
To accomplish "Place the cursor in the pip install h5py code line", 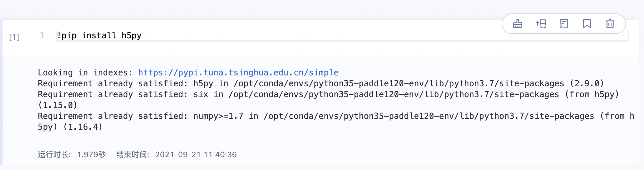I will [343, 35].
